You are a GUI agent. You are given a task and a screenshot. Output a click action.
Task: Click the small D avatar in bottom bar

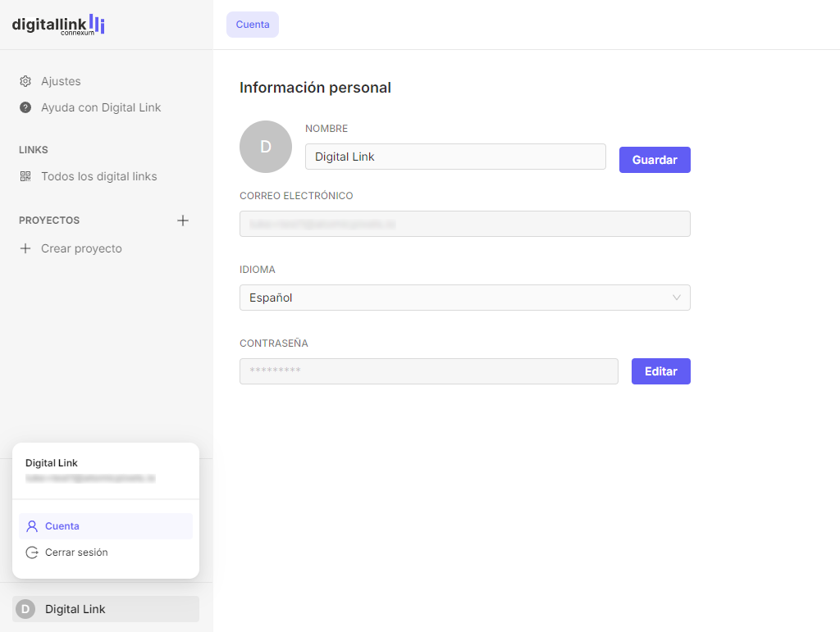click(x=25, y=609)
